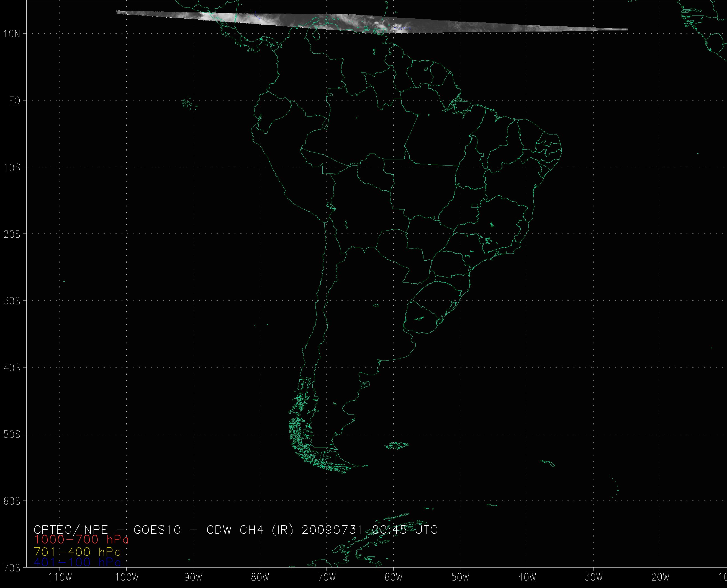Click the Falkland Islands outline

point(397,445)
